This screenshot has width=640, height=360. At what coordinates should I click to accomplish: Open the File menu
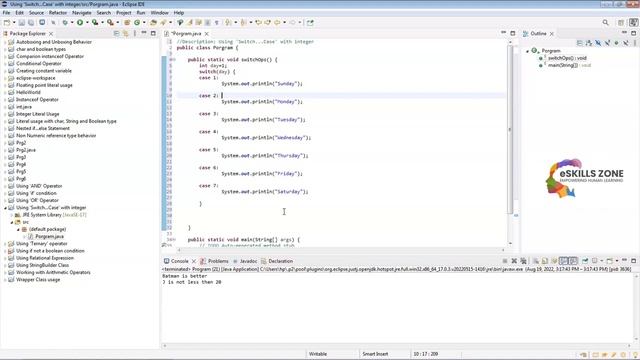point(7,13)
